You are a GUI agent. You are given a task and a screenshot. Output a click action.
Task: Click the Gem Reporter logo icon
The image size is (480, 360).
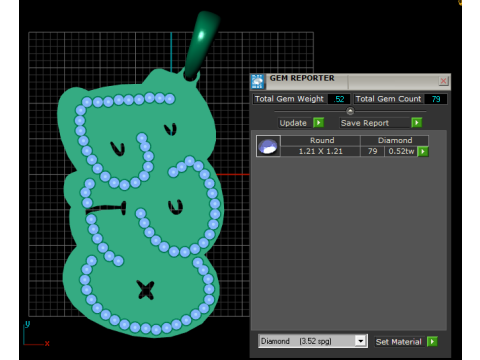point(258,82)
